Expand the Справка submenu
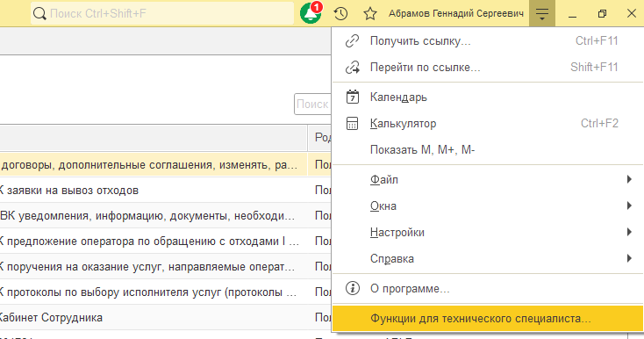Viewport: 644px width, 339px height. [x=488, y=258]
